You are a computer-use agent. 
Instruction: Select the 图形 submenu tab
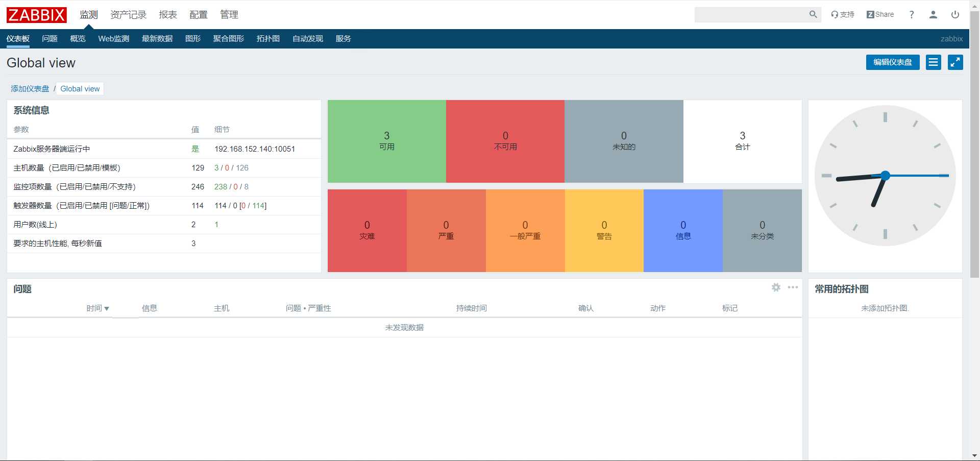[x=193, y=39]
